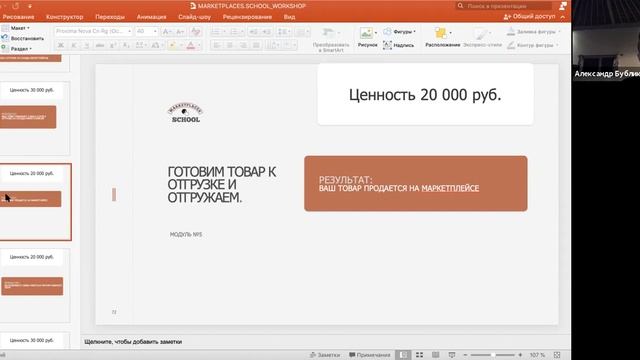This screenshot has width=640, height=360.
Task: Apply underline formatting in the ribbon
Action: [x=87, y=45]
